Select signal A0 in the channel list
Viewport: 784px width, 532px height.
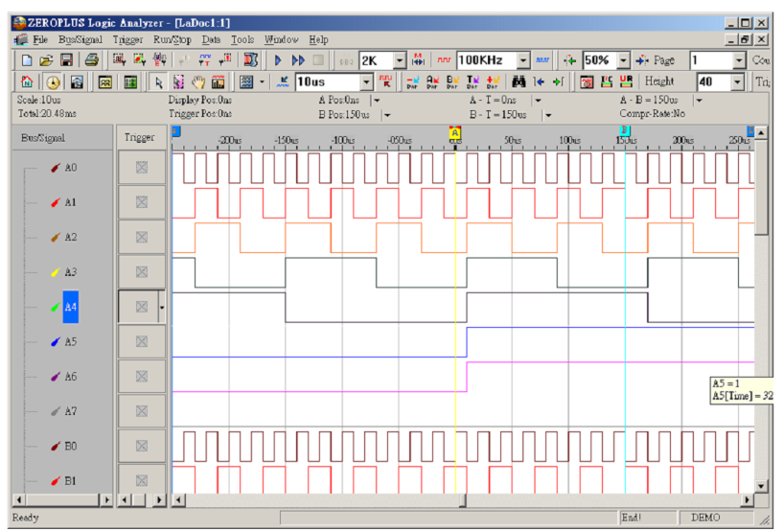pyautogui.click(x=71, y=168)
